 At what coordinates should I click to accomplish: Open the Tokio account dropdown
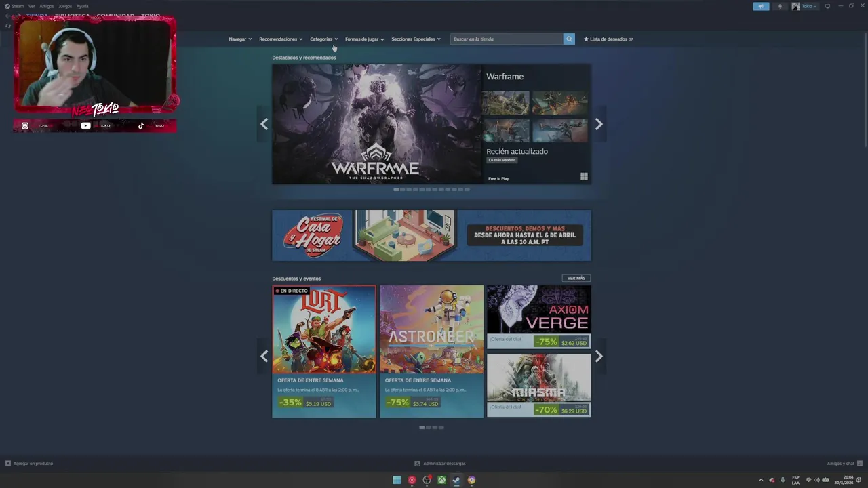coord(805,6)
